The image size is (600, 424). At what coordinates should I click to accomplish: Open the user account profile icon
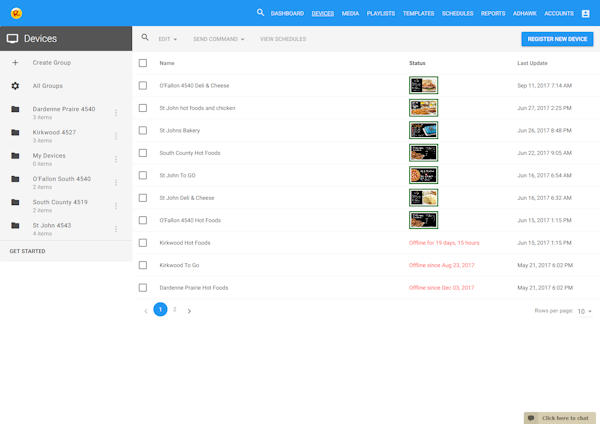585,13
